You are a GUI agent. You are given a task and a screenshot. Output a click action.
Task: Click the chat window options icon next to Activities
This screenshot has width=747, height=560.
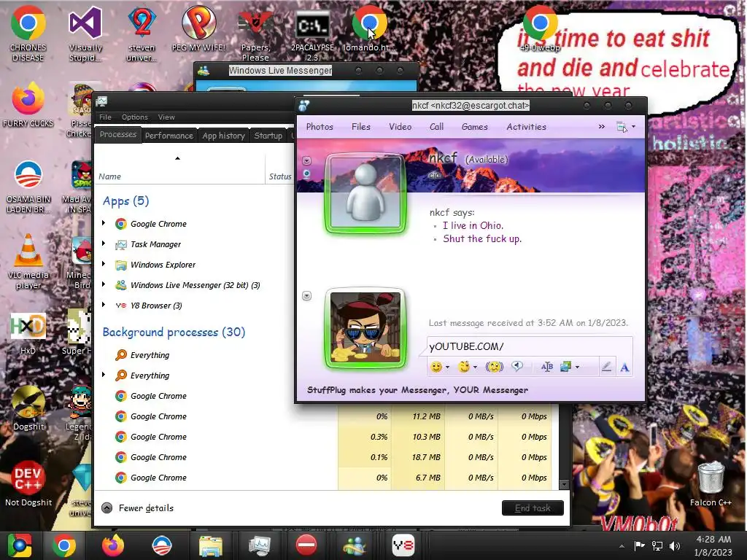tap(622, 127)
